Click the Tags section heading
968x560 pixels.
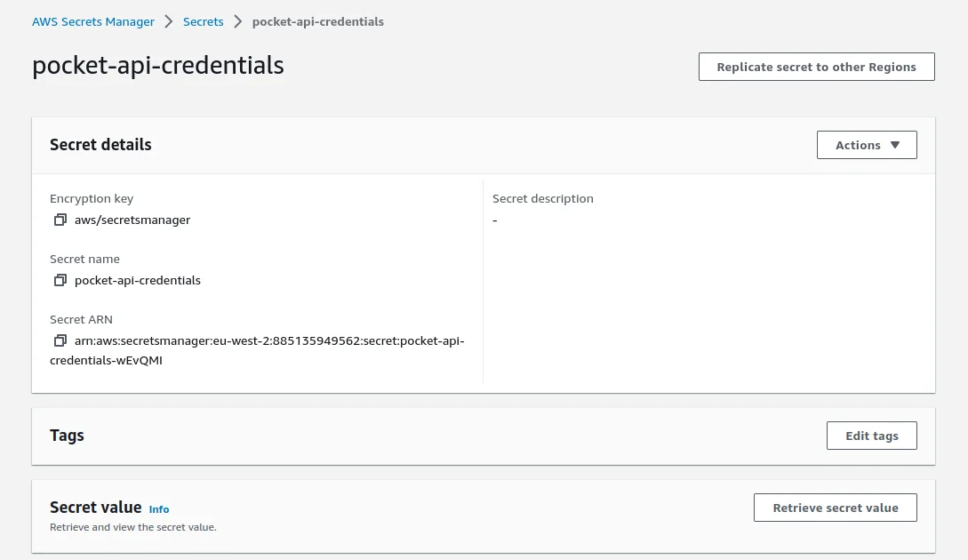(x=67, y=436)
